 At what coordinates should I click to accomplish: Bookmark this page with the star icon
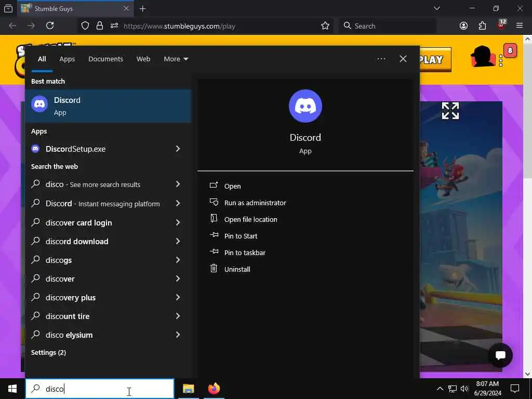click(x=325, y=26)
